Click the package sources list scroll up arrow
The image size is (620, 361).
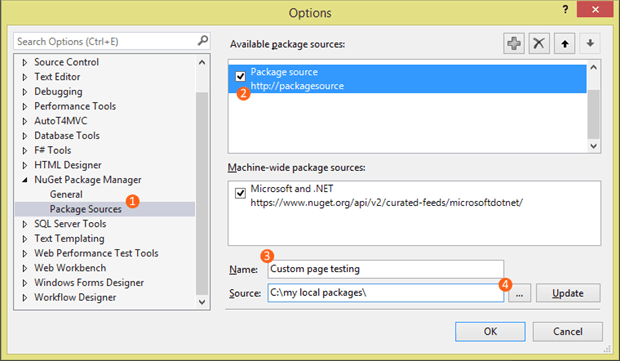[594, 68]
